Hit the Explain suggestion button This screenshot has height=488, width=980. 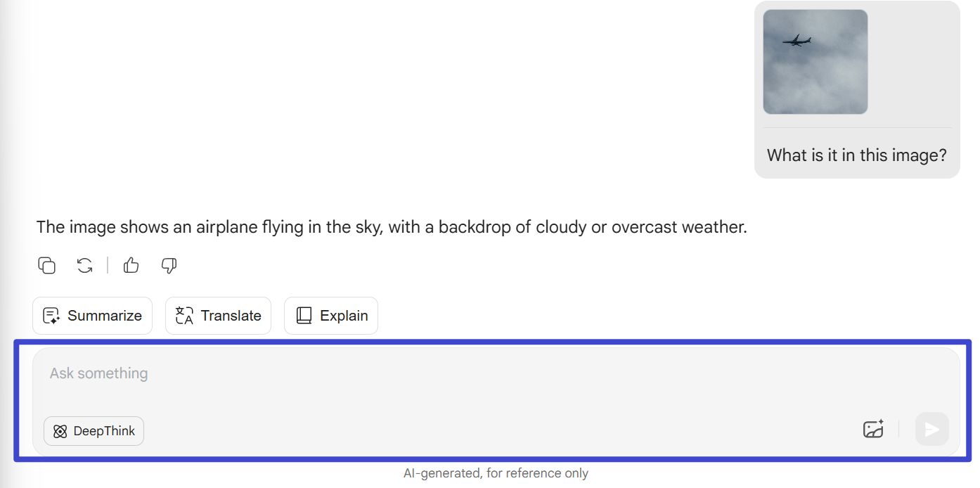click(x=331, y=316)
